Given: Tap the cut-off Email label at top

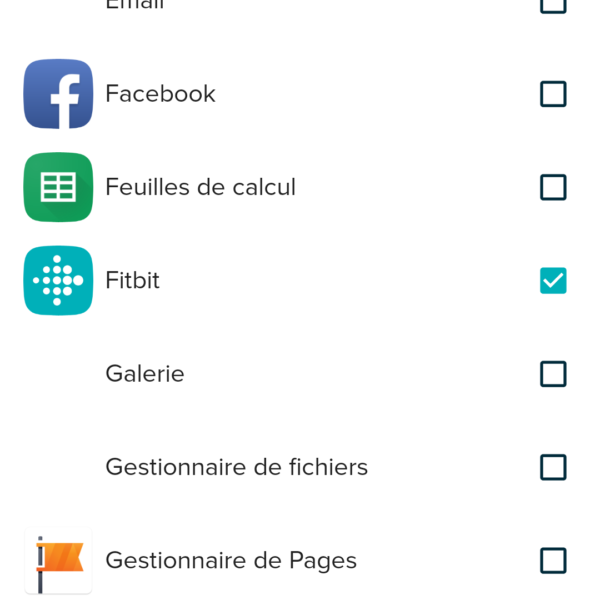Looking at the screenshot, I should pyautogui.click(x=135, y=4).
